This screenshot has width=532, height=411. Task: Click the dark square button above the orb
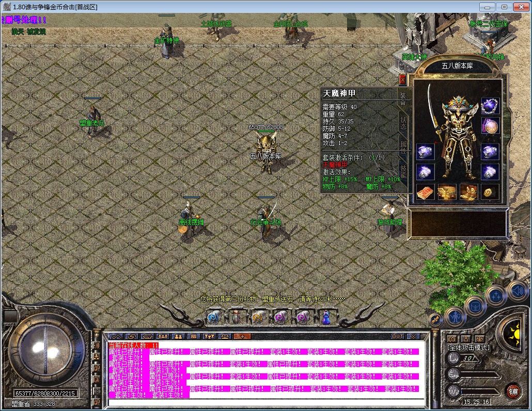(x=9, y=315)
